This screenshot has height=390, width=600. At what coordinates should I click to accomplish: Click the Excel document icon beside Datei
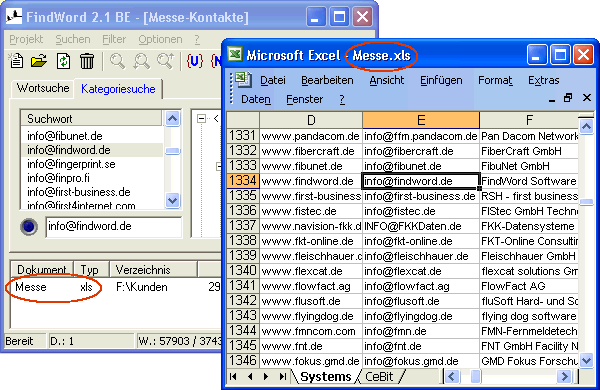point(243,80)
